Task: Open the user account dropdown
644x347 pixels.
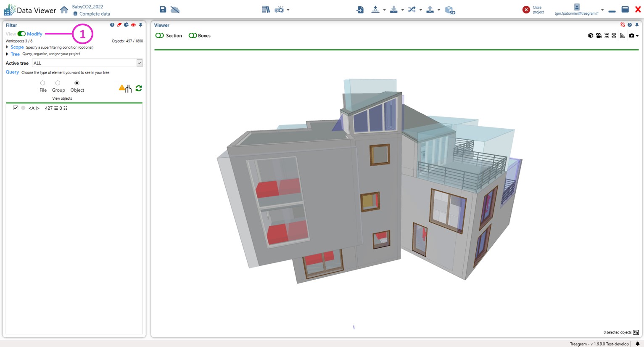Action: (602, 10)
